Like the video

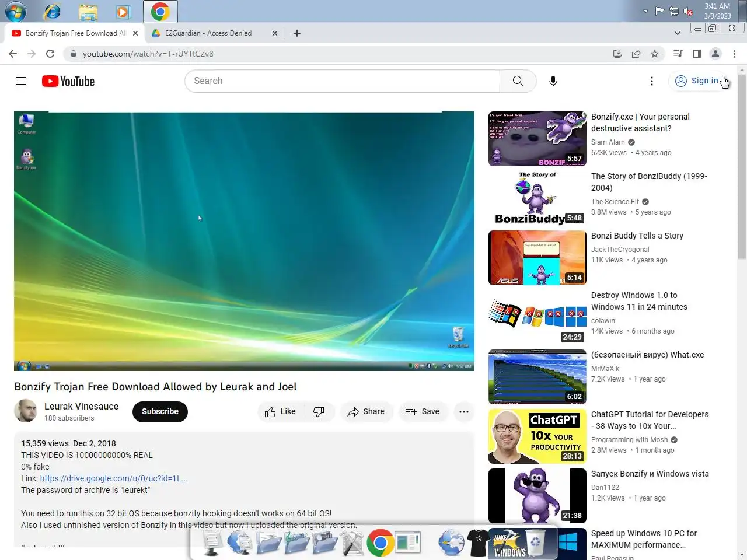tap(280, 411)
